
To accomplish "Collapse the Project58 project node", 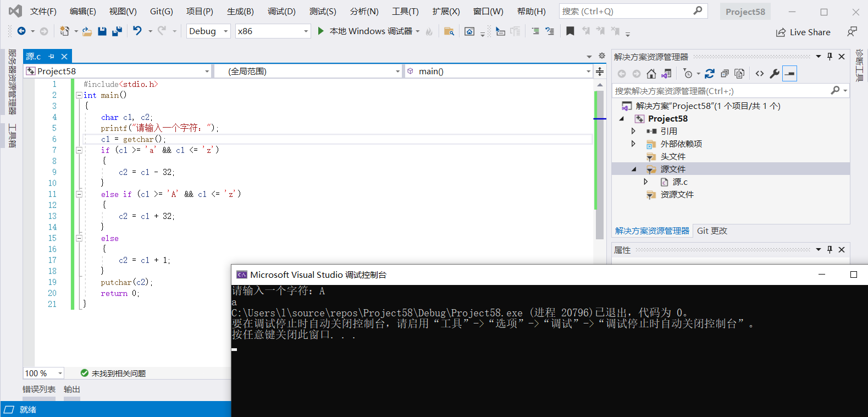I will (x=622, y=118).
